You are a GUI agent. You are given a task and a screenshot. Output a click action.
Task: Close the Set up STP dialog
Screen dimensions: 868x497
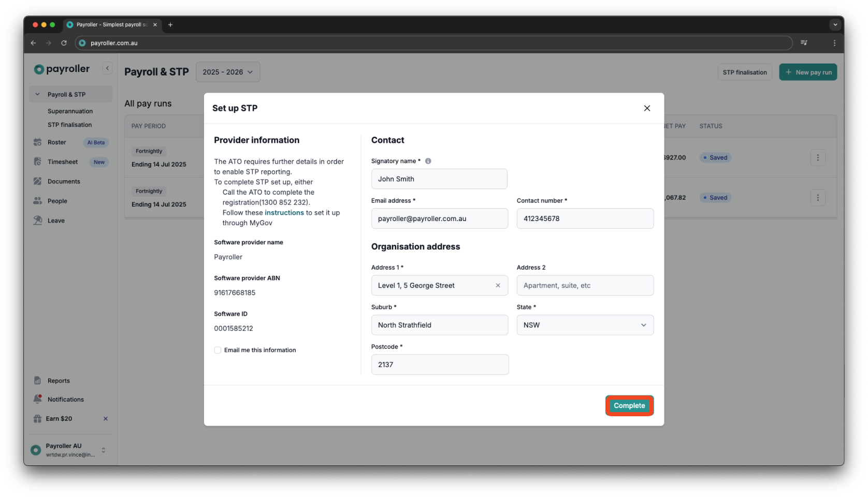[x=647, y=108]
